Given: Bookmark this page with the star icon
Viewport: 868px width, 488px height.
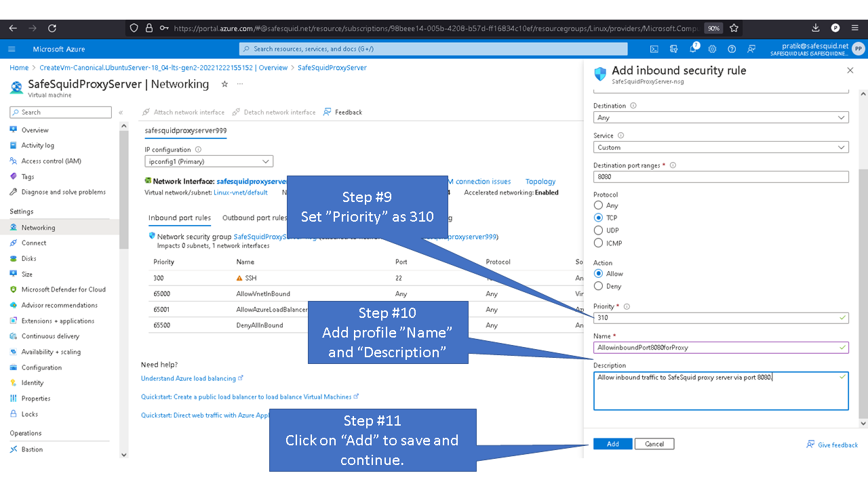Looking at the screenshot, I should pos(733,28).
